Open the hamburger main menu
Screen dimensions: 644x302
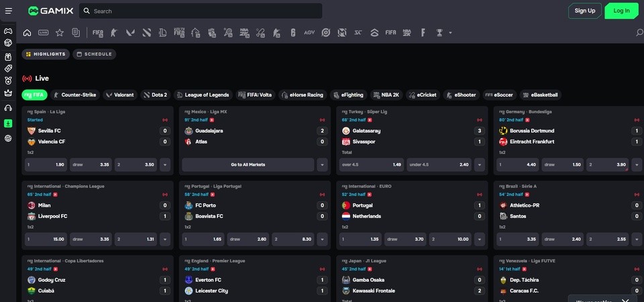(x=8, y=11)
